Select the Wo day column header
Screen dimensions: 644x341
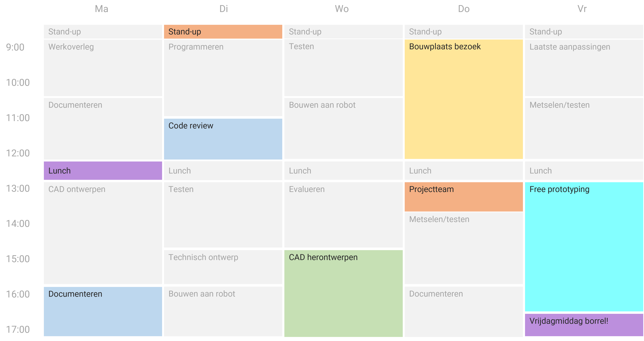[x=342, y=9]
